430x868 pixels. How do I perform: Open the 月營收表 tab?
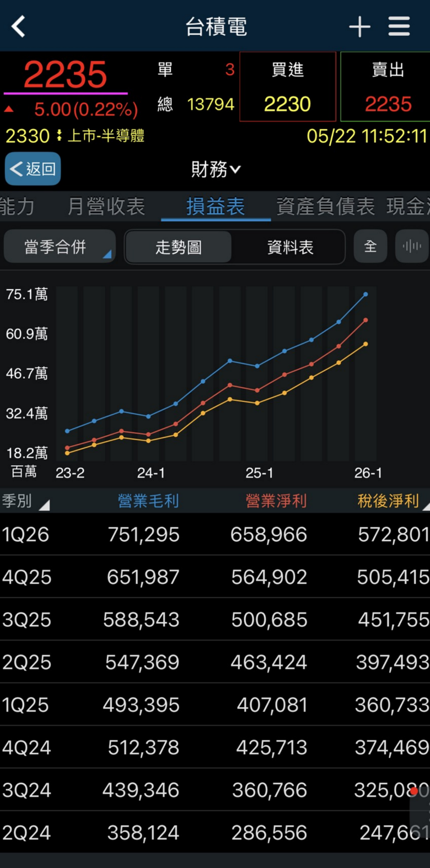[106, 207]
